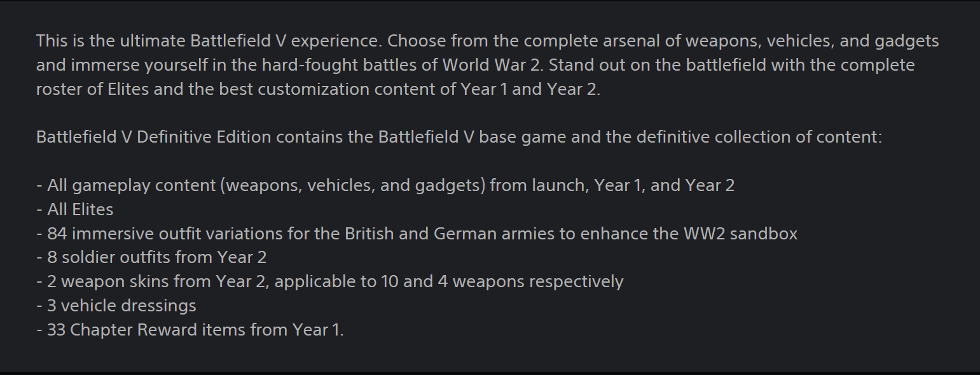Click "applicable to 10 and 4 weapons respectively"
This screenshot has width=980, height=375.
tap(449, 281)
